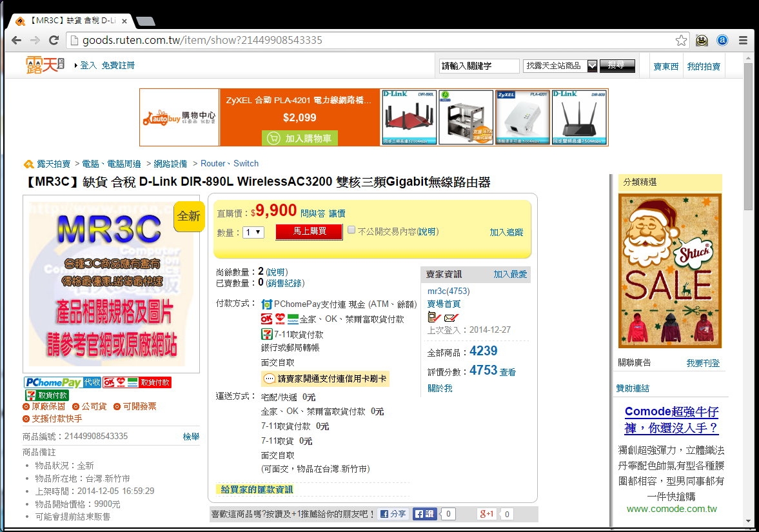Click 說明 next to 尚餘數量
Image resolution: width=759 pixels, height=532 pixels.
pos(277,272)
